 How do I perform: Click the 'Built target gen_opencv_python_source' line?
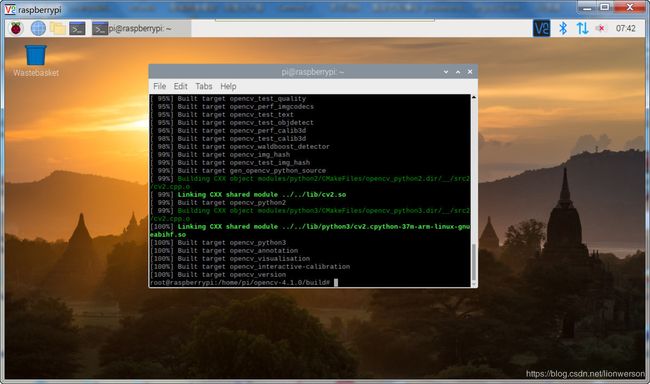[238, 170]
